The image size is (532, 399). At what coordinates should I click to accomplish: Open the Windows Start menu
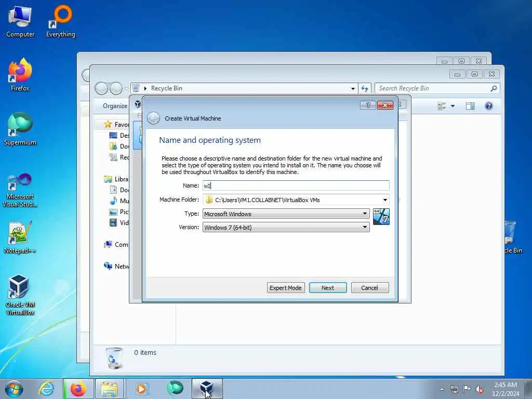14,389
